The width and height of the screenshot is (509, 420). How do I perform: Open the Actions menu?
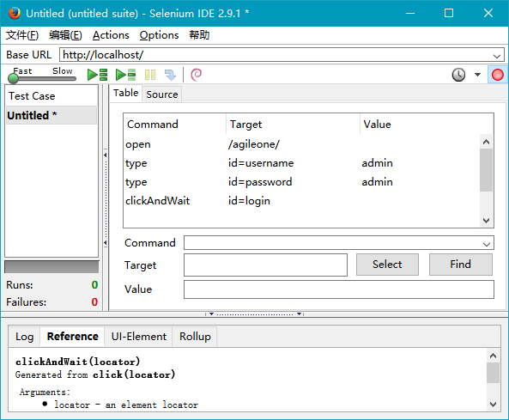[x=111, y=35]
